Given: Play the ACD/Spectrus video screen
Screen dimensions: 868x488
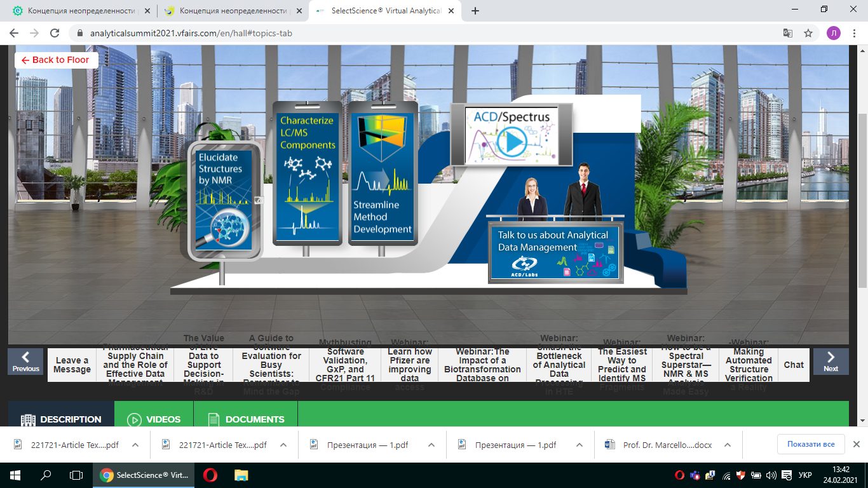Looking at the screenshot, I should click(x=512, y=142).
